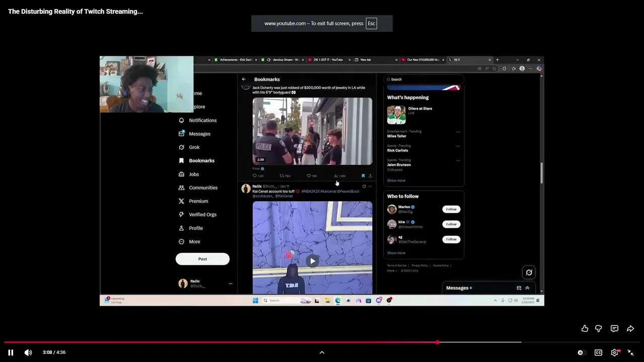Click #NBA2K25 hashtag link
The width and height of the screenshot is (644, 362).
[310, 192]
